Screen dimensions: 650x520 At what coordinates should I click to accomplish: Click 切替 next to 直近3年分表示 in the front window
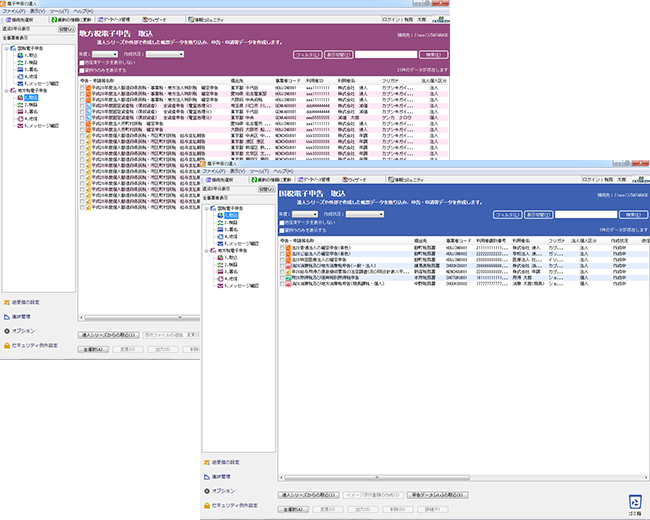[x=266, y=189]
